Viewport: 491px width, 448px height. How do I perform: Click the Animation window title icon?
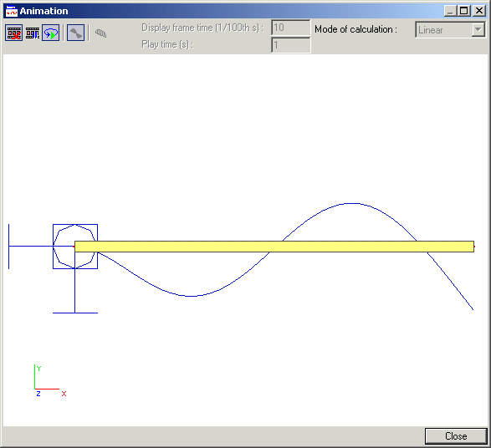tap(11, 11)
